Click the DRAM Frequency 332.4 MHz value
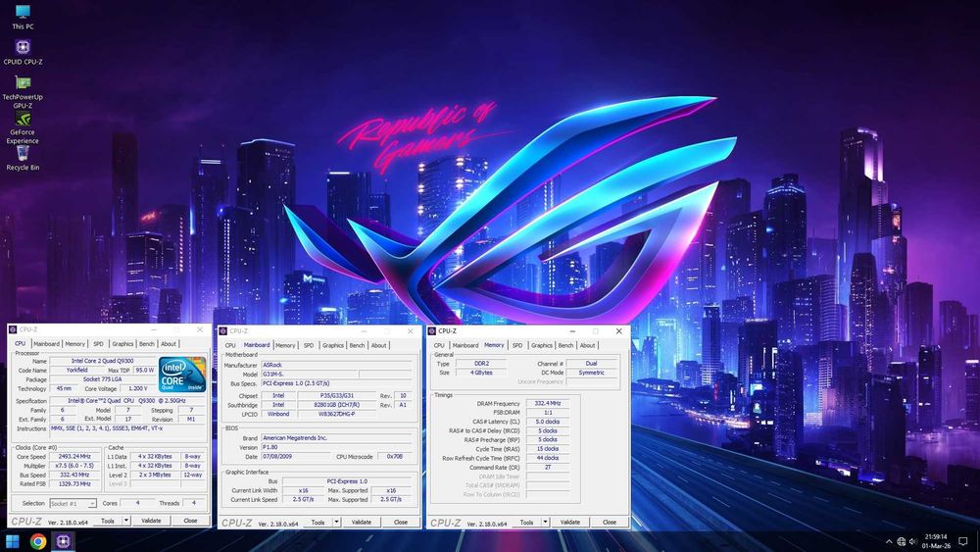This screenshot has width=980, height=552. [x=548, y=403]
